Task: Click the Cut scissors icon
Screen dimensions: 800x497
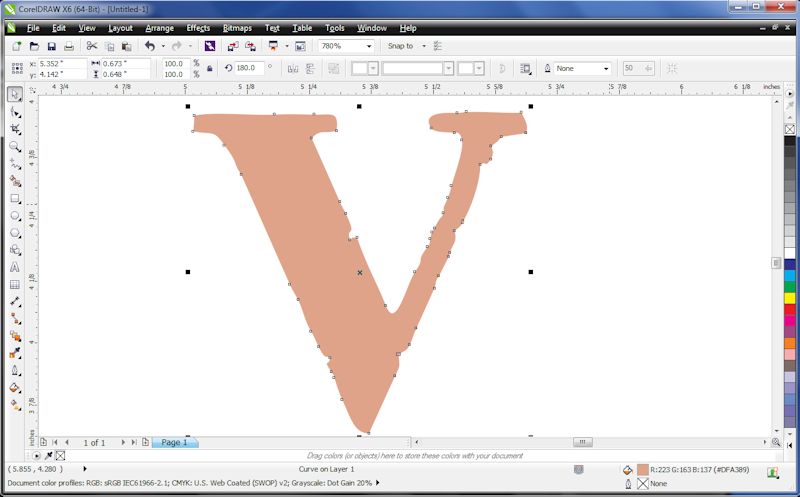Action: (x=92, y=46)
